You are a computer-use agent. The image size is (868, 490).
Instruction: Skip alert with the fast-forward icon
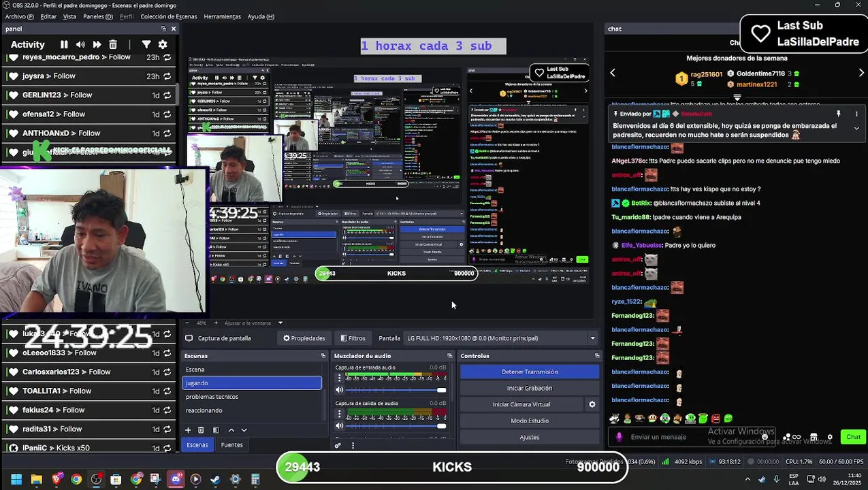tap(97, 44)
